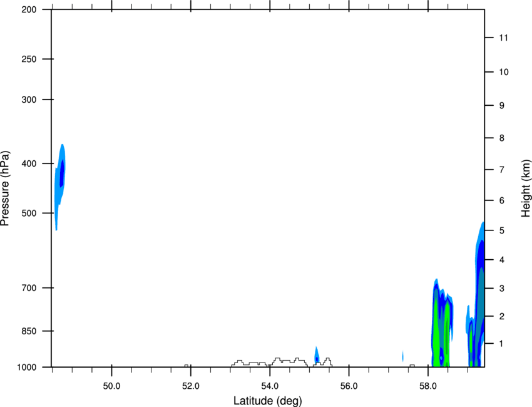Click the 5 km height label

point(502,230)
